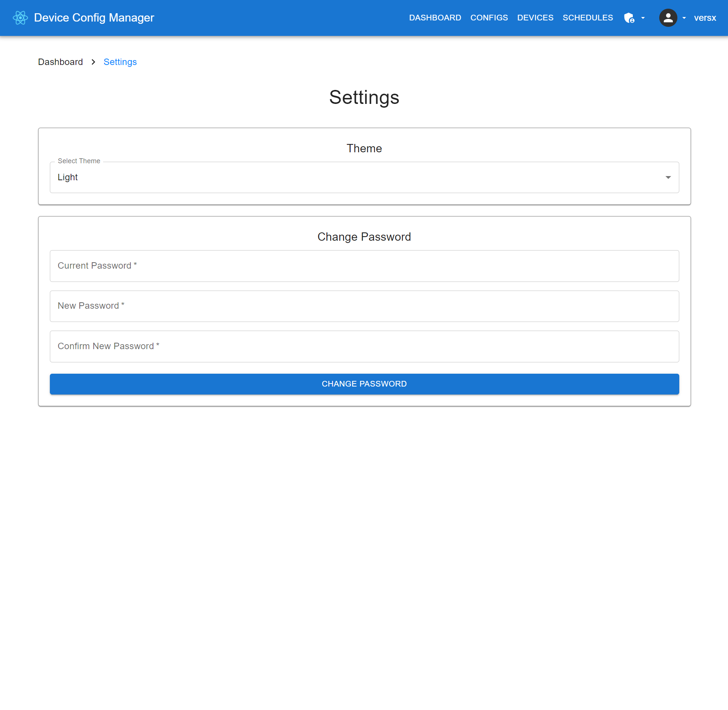The width and height of the screenshot is (728, 710).
Task: Open the Configs nav item
Action: (x=489, y=18)
